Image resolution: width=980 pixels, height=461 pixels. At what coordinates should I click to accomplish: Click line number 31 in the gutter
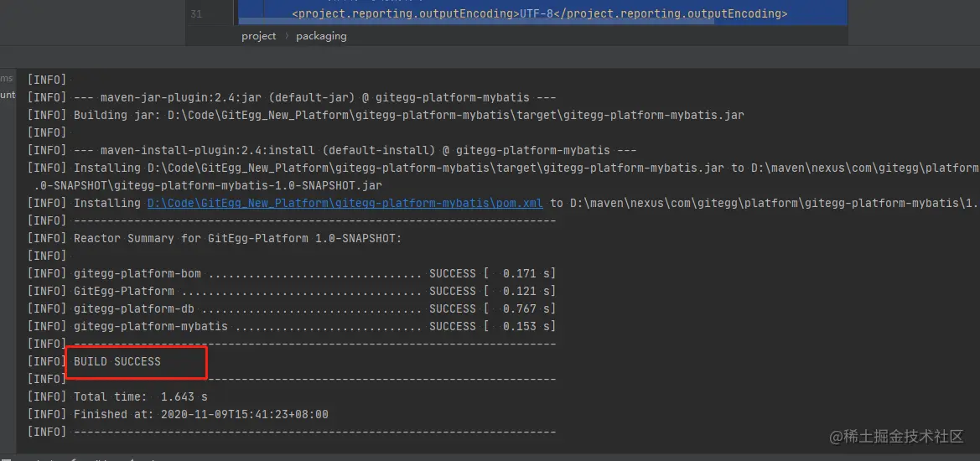196,14
